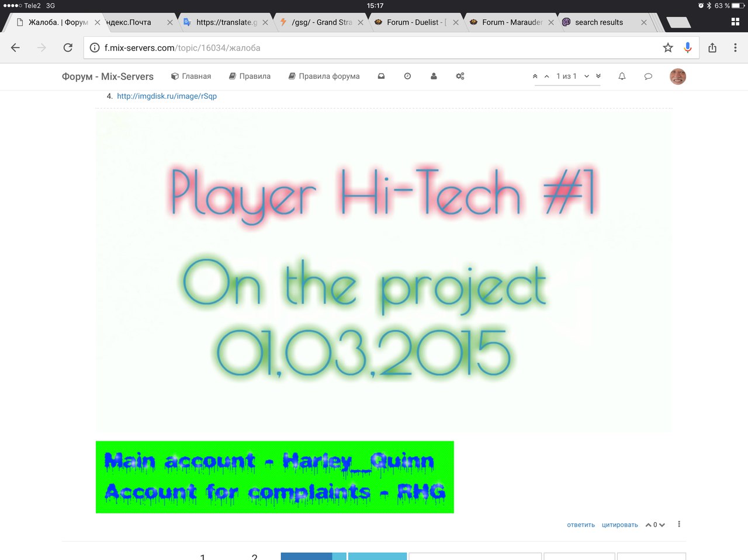Open the groups gears icon
Screen dimensions: 748x560
click(460, 76)
